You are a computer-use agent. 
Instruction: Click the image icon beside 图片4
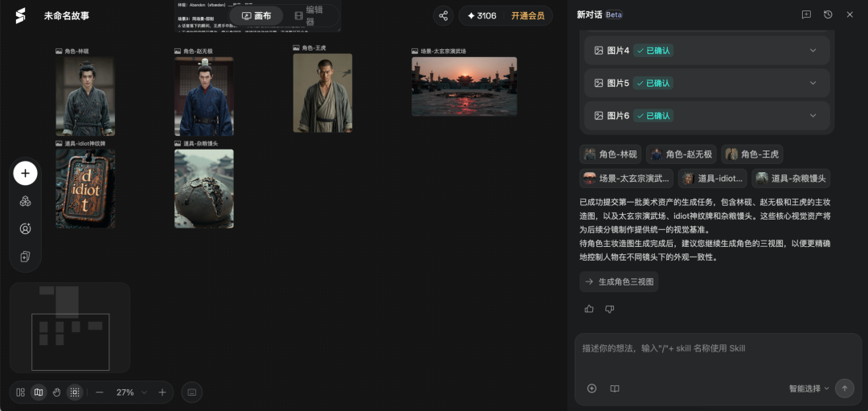(599, 51)
